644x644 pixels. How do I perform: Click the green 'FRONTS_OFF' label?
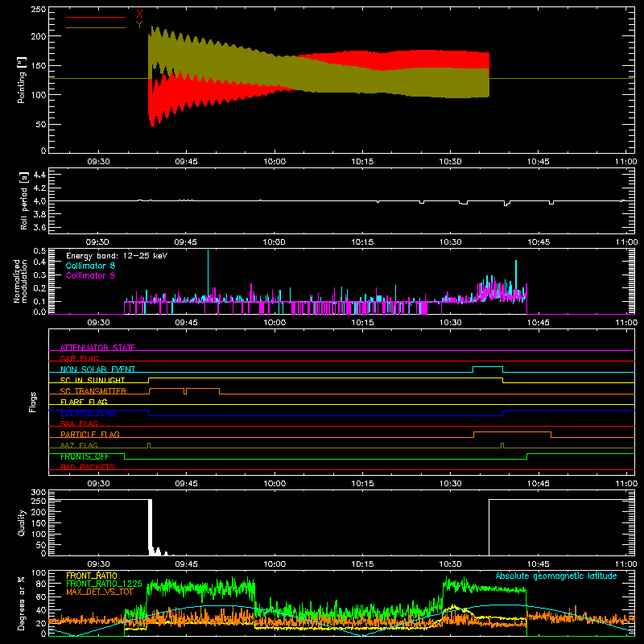coord(85,456)
